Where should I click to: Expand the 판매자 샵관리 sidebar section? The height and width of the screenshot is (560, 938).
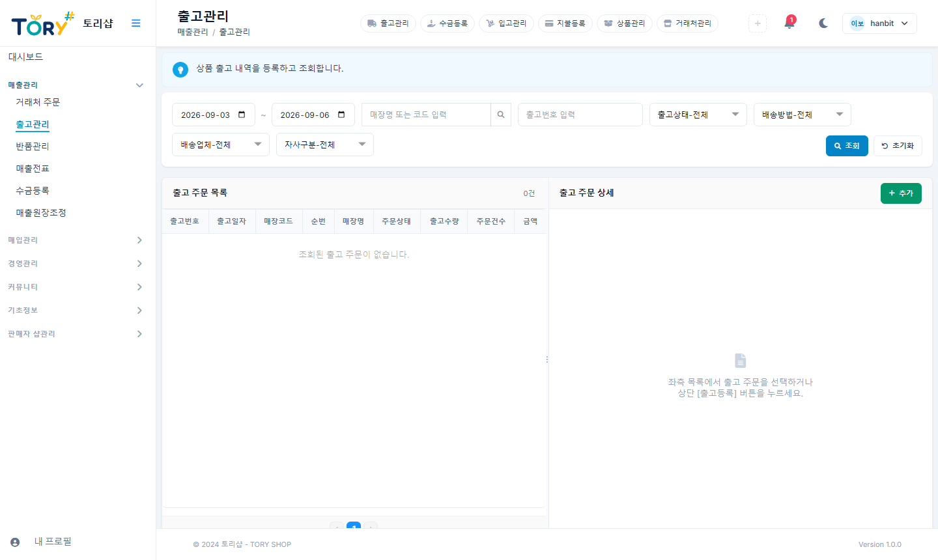76,334
